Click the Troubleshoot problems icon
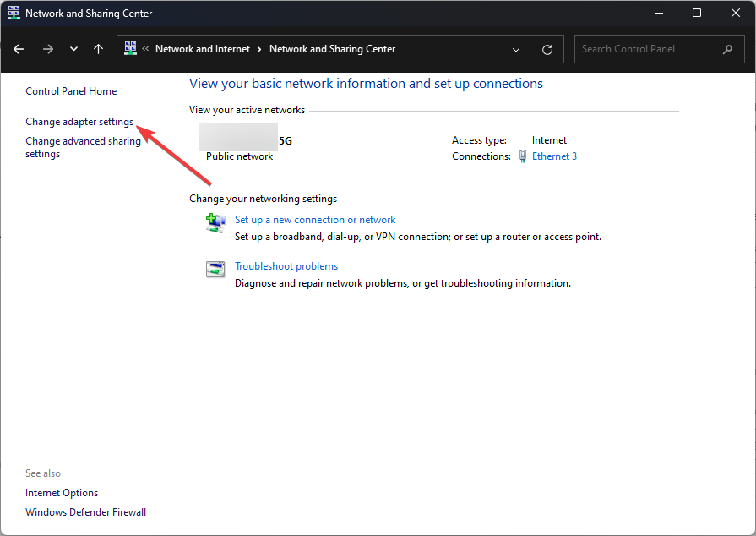Viewport: 756px width, 536px height. click(215, 269)
